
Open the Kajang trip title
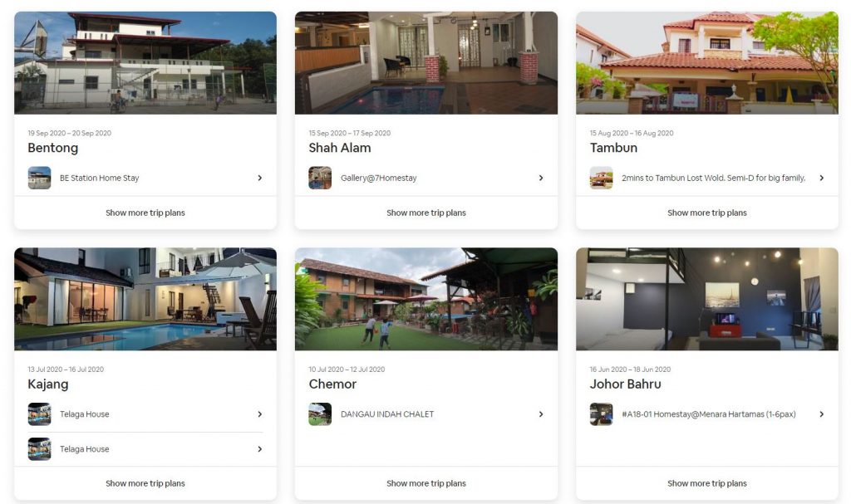pyautogui.click(x=48, y=384)
